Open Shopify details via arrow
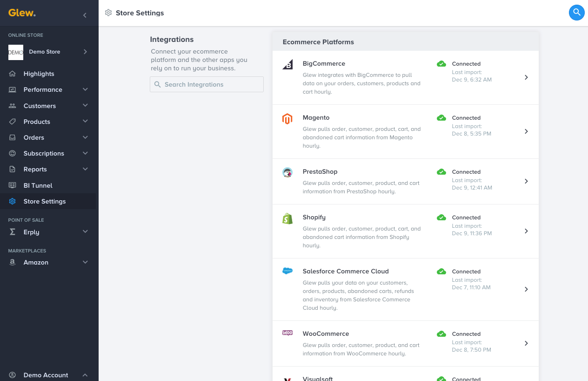The width and height of the screenshot is (588, 381). [526, 231]
